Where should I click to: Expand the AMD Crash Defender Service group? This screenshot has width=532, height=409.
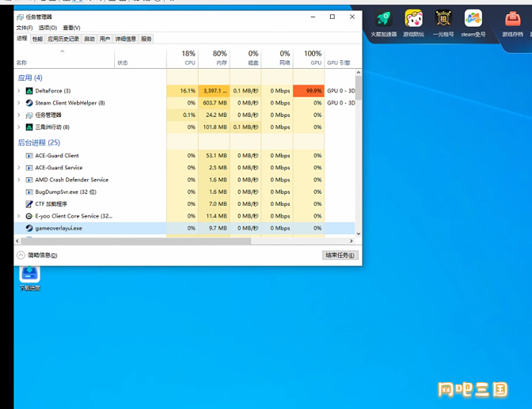tap(19, 180)
